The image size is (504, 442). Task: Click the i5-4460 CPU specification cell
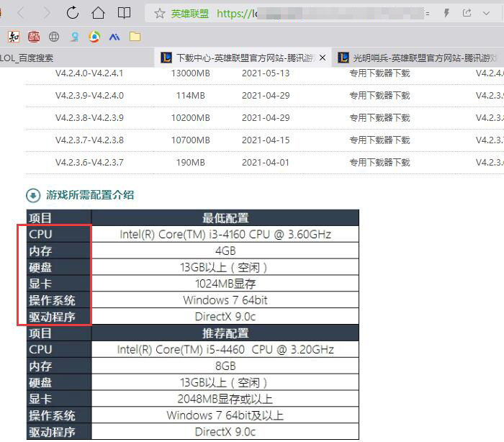(x=225, y=349)
